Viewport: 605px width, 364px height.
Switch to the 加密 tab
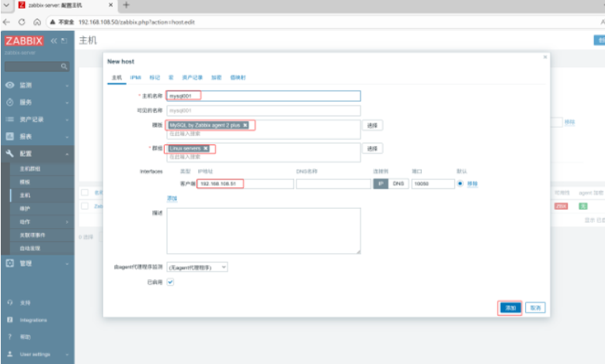click(x=217, y=78)
